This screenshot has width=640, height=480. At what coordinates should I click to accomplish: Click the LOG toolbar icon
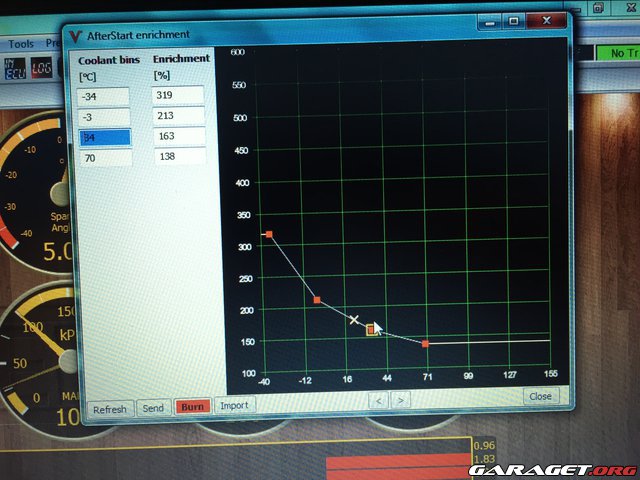coord(42,67)
